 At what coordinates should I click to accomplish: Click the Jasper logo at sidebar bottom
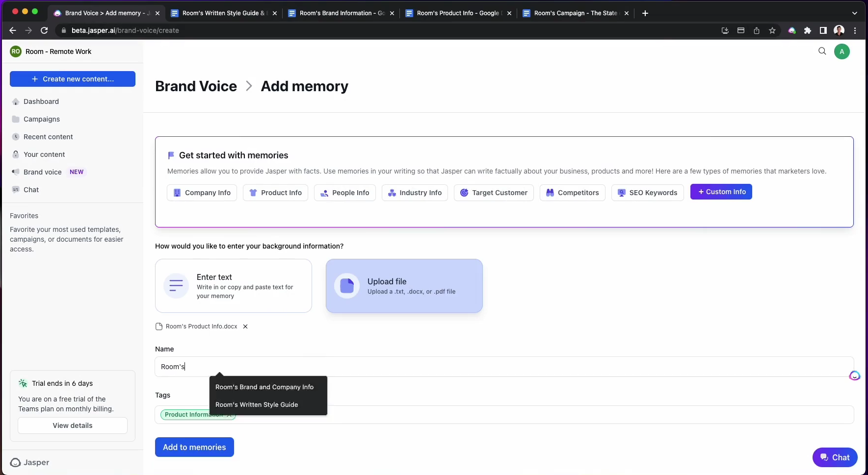click(x=30, y=462)
